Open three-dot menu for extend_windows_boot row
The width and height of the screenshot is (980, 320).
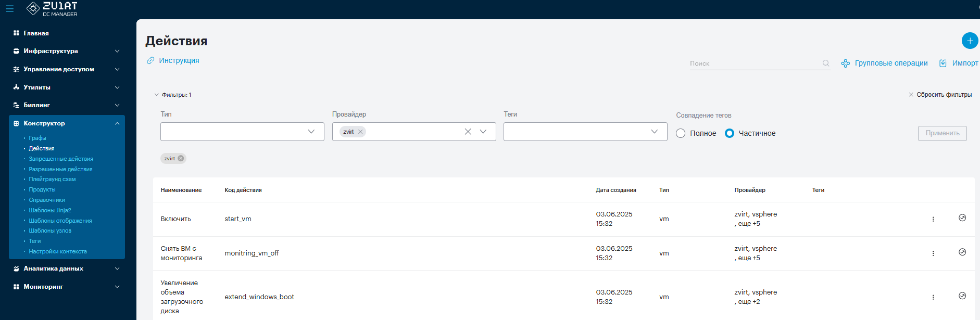933,297
